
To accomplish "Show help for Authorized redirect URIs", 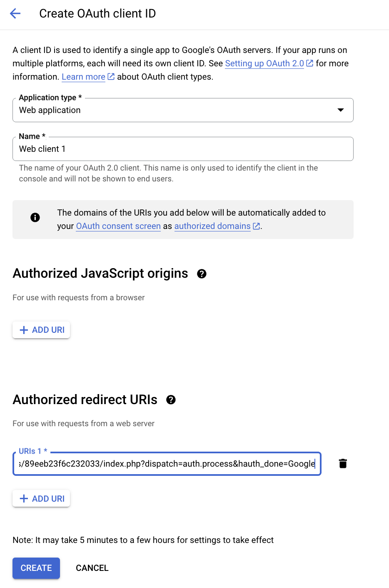I will click(171, 400).
